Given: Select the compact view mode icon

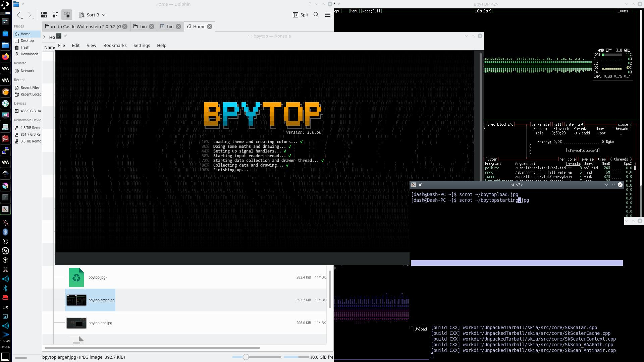Looking at the screenshot, I should tap(55, 15).
